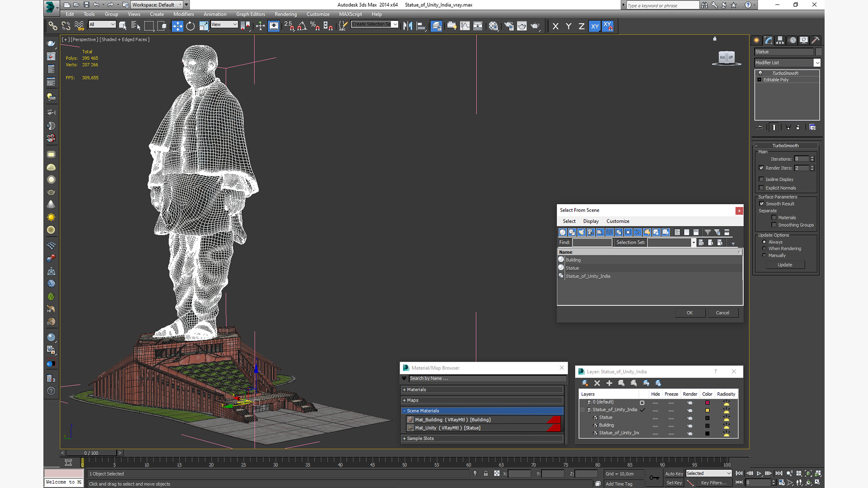Image resolution: width=868 pixels, height=488 pixels.
Task: Open the Material Editor icon
Action: [493, 26]
